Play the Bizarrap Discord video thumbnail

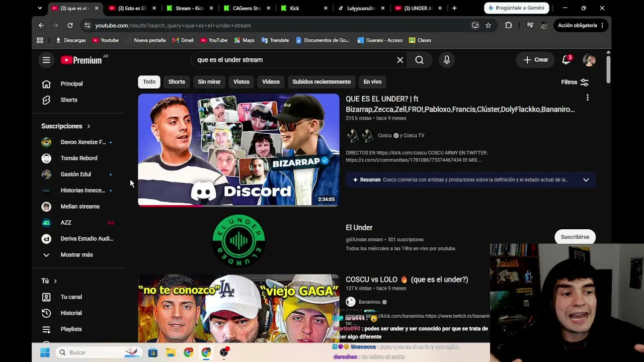tap(239, 150)
